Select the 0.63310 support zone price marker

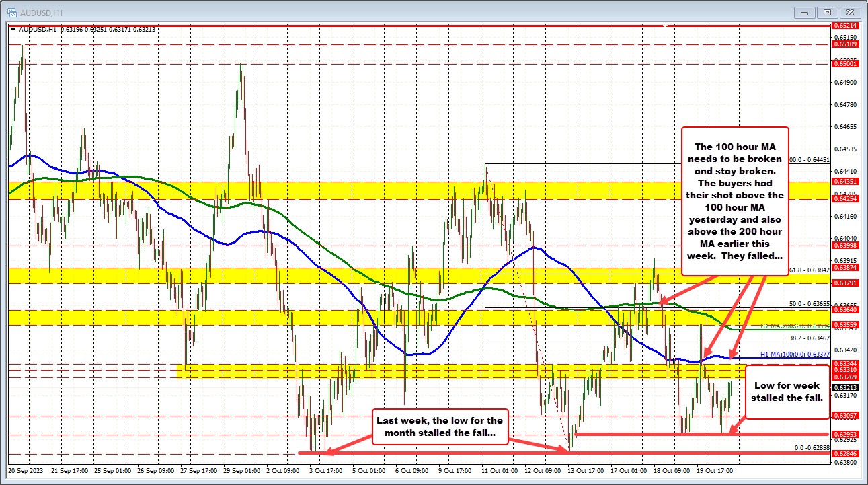pos(845,369)
